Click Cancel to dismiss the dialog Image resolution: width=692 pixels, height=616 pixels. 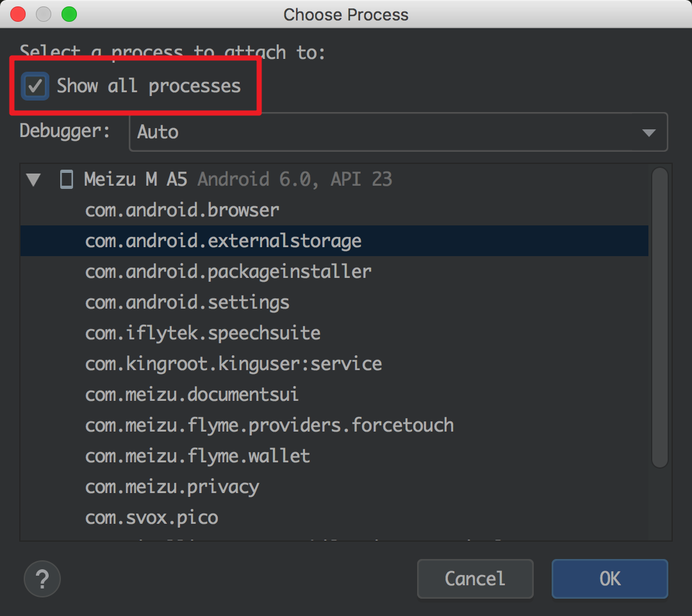[475, 579]
